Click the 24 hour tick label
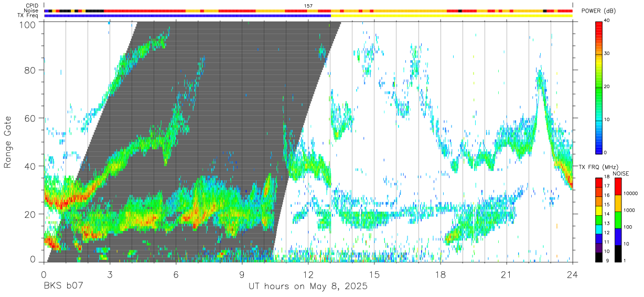This screenshot has height=297, width=644. (x=573, y=274)
